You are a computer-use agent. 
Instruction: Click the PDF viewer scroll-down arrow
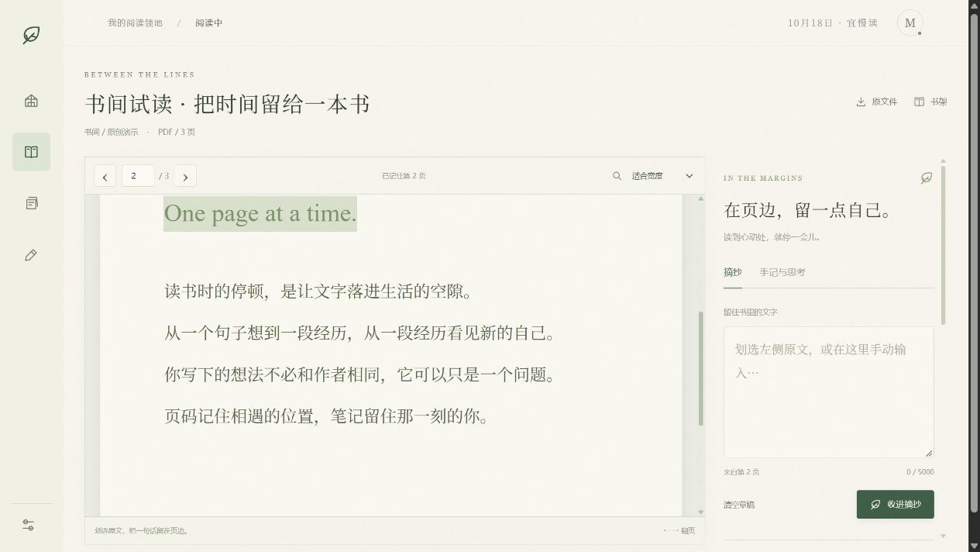coord(701,512)
